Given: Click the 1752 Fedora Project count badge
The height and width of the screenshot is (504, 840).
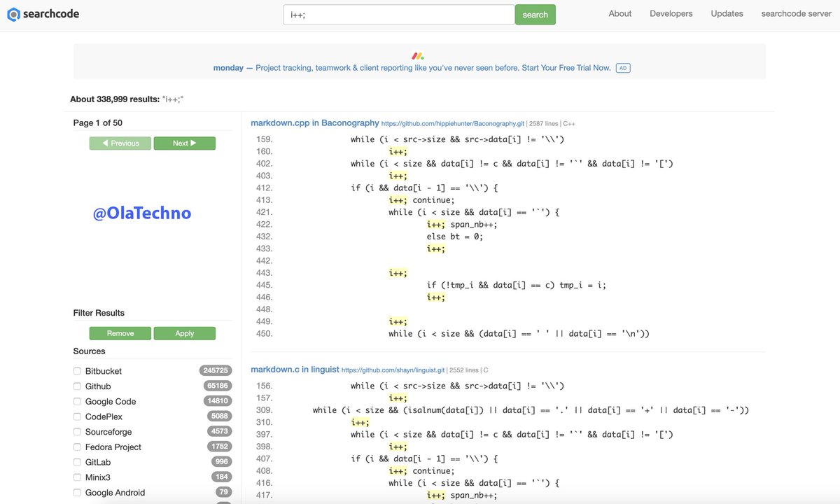Looking at the screenshot, I should click(219, 447).
